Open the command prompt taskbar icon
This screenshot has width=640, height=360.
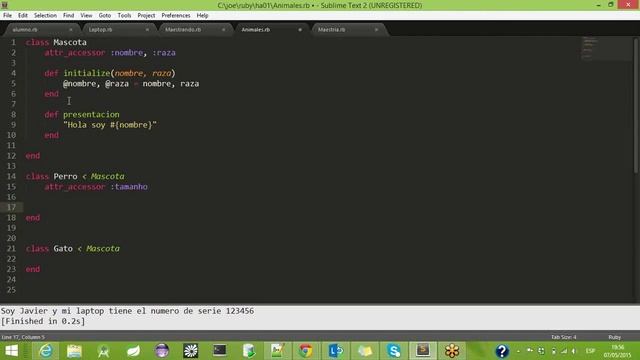[220, 351]
